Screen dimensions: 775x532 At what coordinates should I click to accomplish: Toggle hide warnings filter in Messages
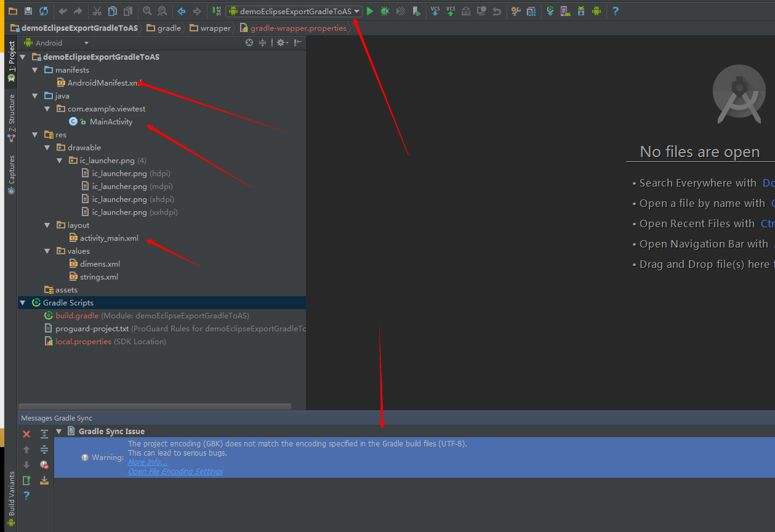[44, 465]
